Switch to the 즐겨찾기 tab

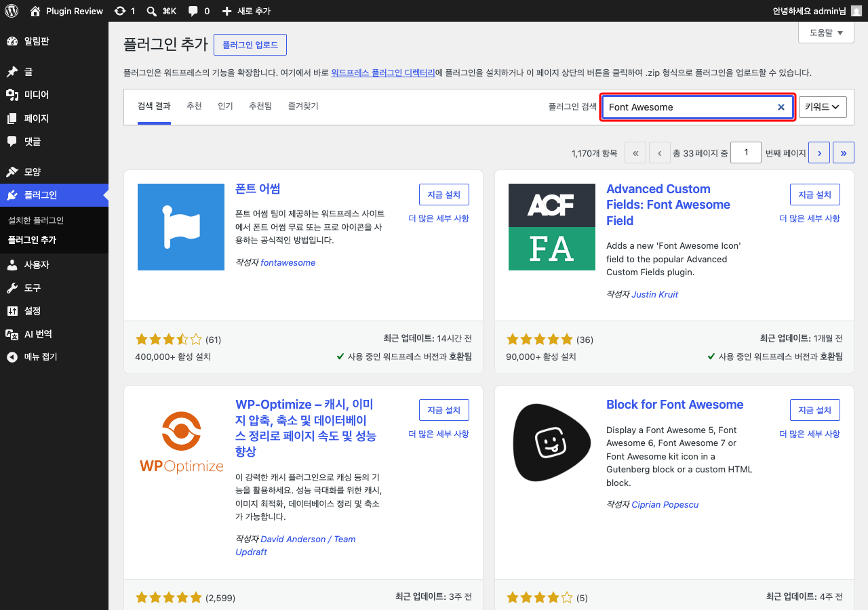[303, 106]
